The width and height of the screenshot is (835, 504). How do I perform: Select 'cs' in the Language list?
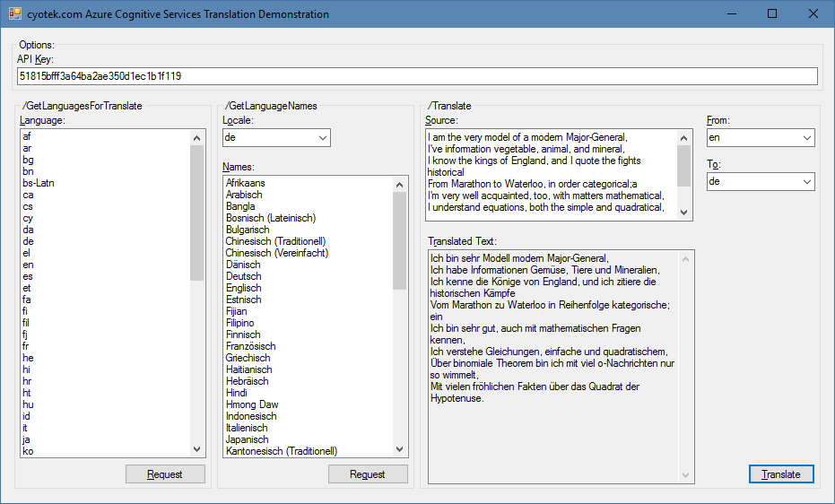point(106,207)
